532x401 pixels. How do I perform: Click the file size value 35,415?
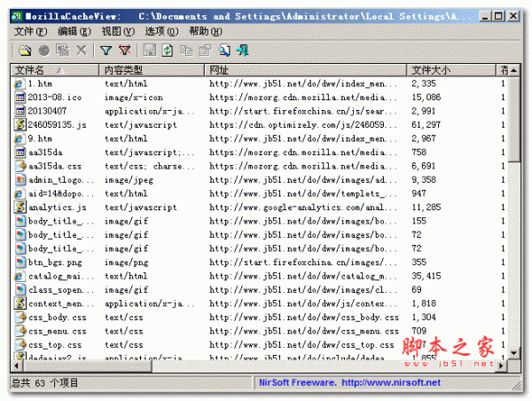tap(426, 276)
